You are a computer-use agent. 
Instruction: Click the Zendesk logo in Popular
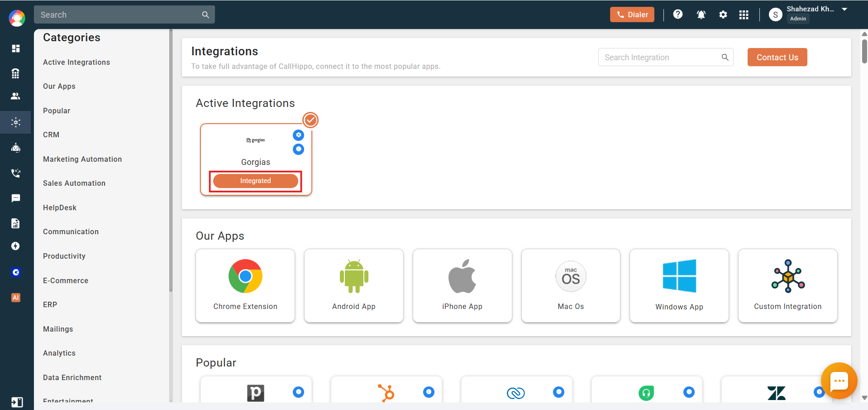coord(777,393)
